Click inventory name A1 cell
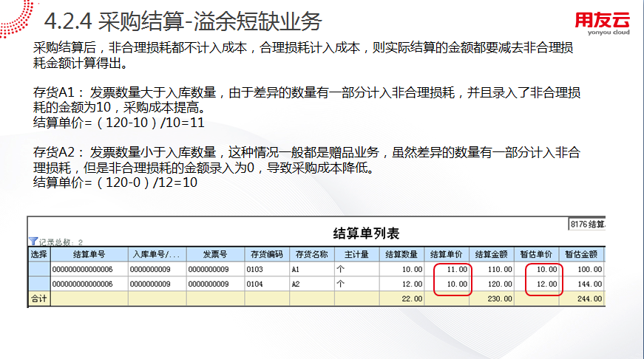The height and width of the screenshot is (359, 644). tap(312, 269)
